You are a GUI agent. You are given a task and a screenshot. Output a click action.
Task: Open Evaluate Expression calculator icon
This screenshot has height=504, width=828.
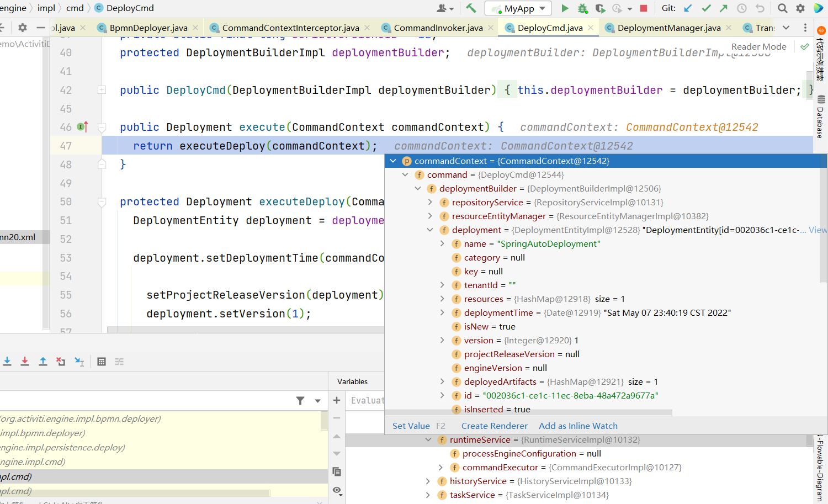point(102,362)
